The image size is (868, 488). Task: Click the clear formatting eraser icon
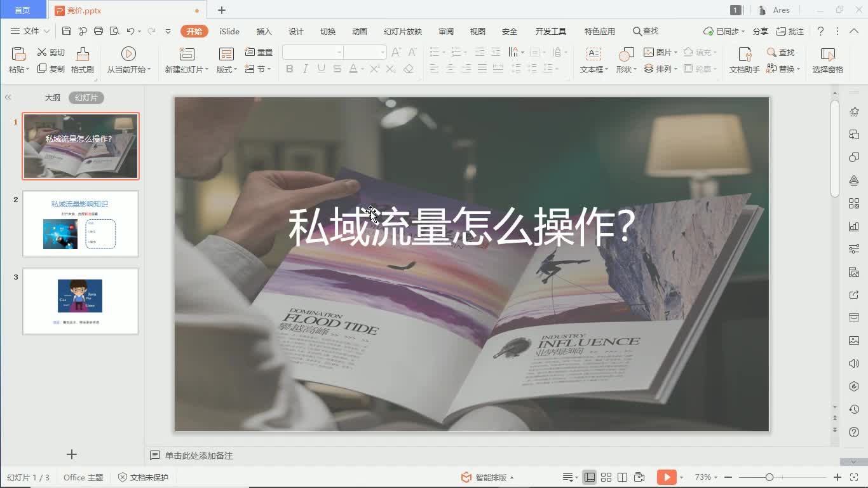tap(409, 69)
